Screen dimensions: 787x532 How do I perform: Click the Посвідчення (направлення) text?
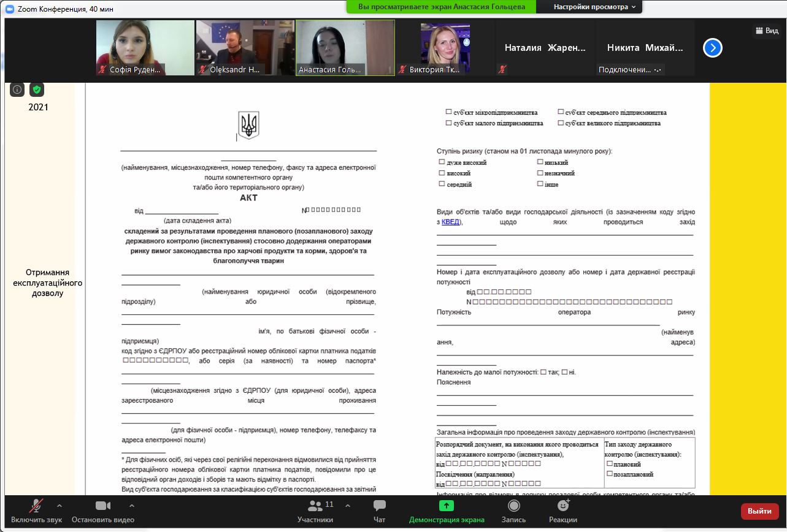(x=475, y=474)
